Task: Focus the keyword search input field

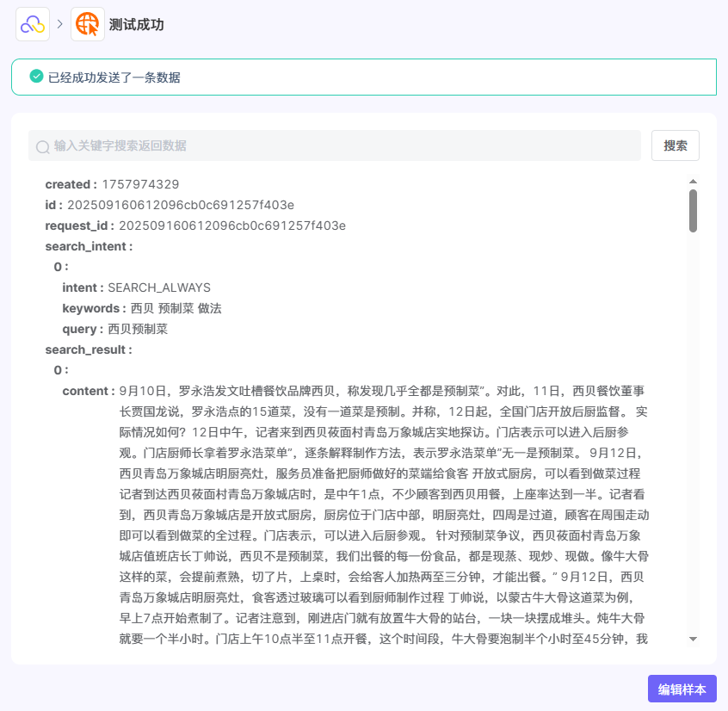Action: 344,146
